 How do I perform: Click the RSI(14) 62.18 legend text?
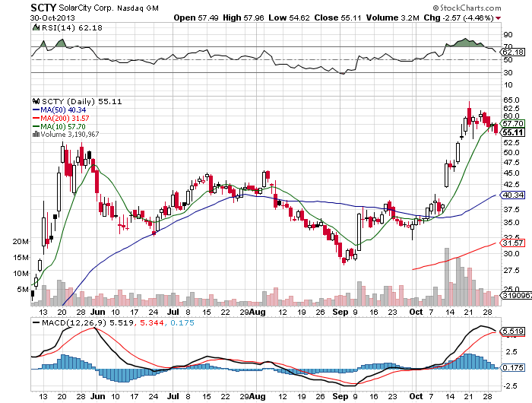click(x=72, y=27)
